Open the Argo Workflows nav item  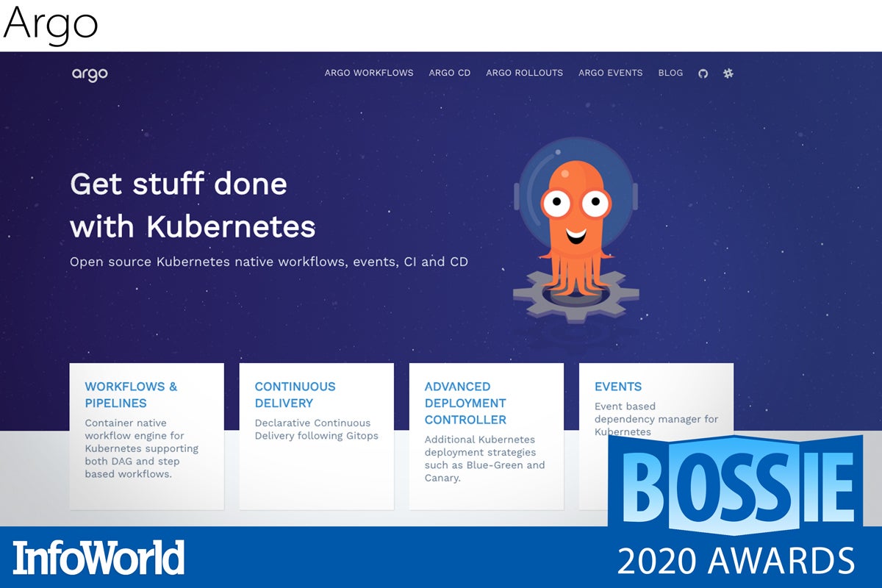coord(369,73)
